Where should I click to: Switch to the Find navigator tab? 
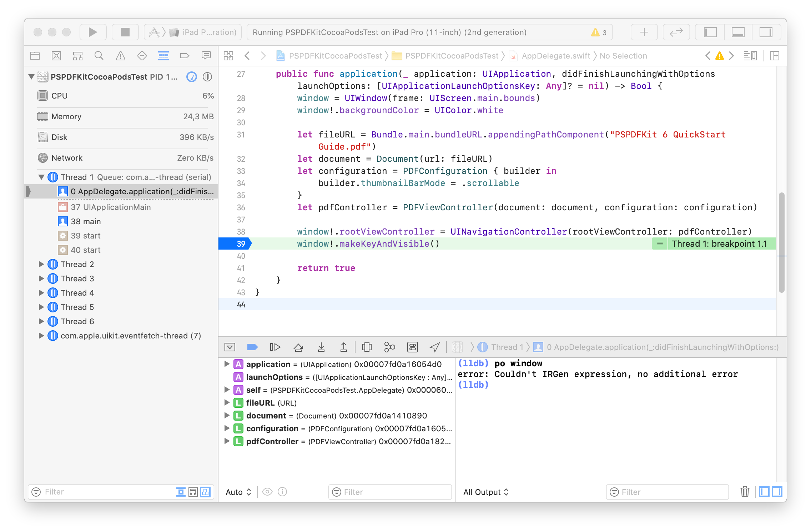pyautogui.click(x=99, y=56)
